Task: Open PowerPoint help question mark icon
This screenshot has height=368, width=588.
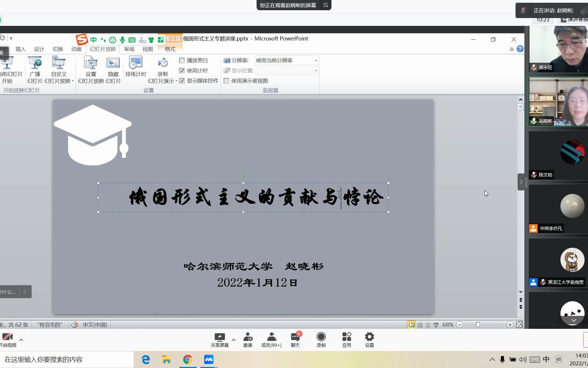Action: (x=520, y=49)
